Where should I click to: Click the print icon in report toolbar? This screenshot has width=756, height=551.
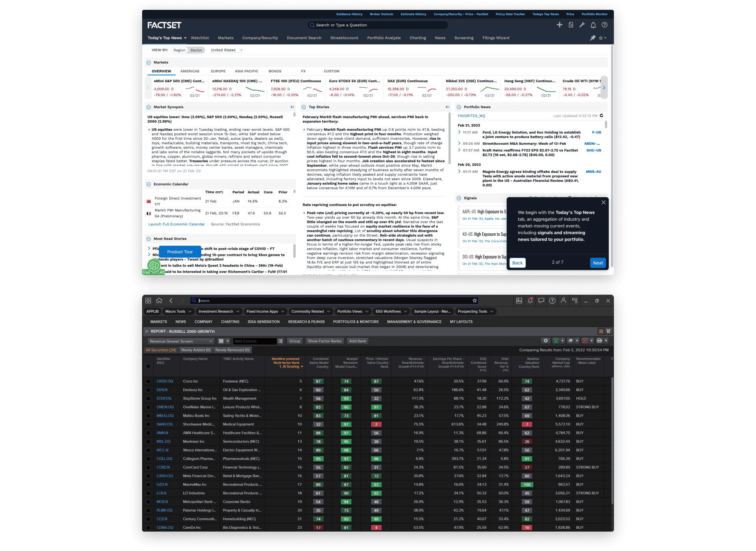click(x=599, y=341)
